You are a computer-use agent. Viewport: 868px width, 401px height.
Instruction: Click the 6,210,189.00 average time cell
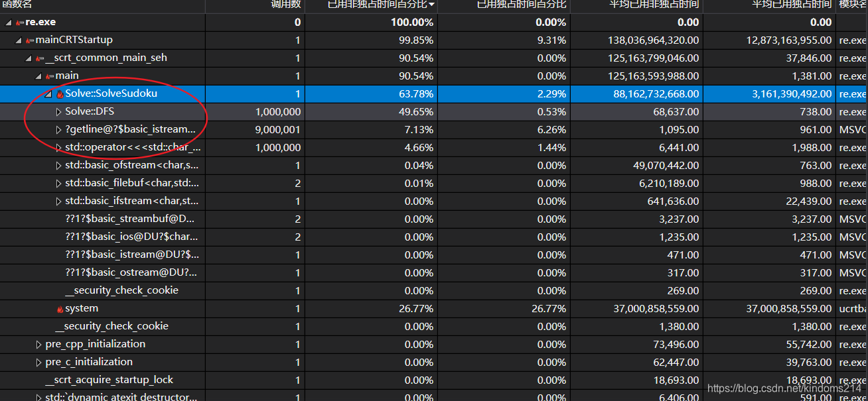coord(637,184)
